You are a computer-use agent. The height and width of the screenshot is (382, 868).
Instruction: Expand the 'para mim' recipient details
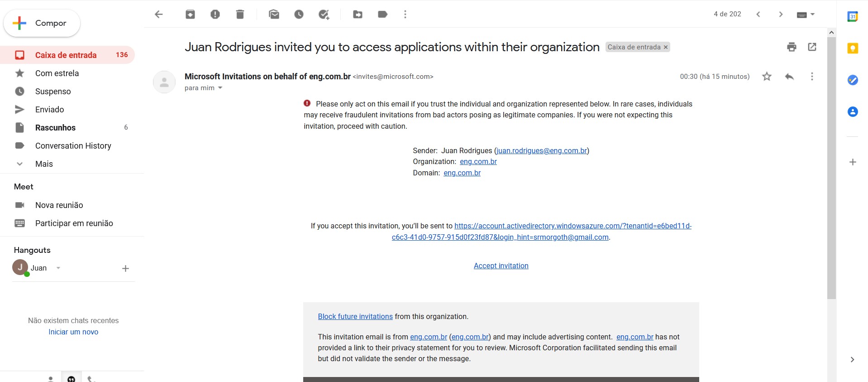[x=220, y=88]
